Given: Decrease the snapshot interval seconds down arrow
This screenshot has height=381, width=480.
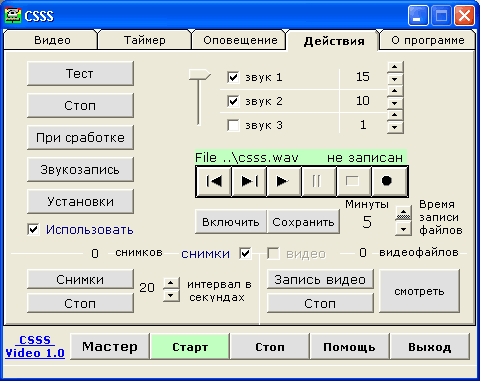Looking at the screenshot, I should 171,295.
